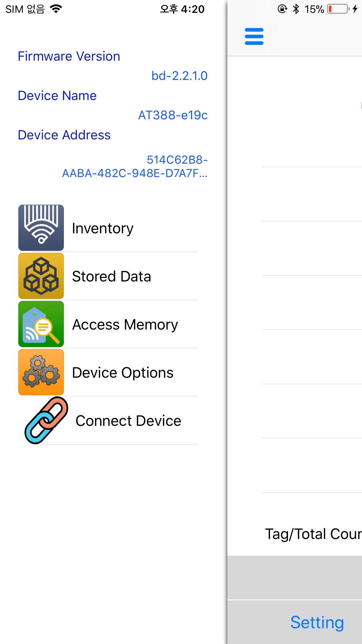Screen dimensions: 362x644
Task: Select the Inventory menu item
Action: click(x=103, y=228)
